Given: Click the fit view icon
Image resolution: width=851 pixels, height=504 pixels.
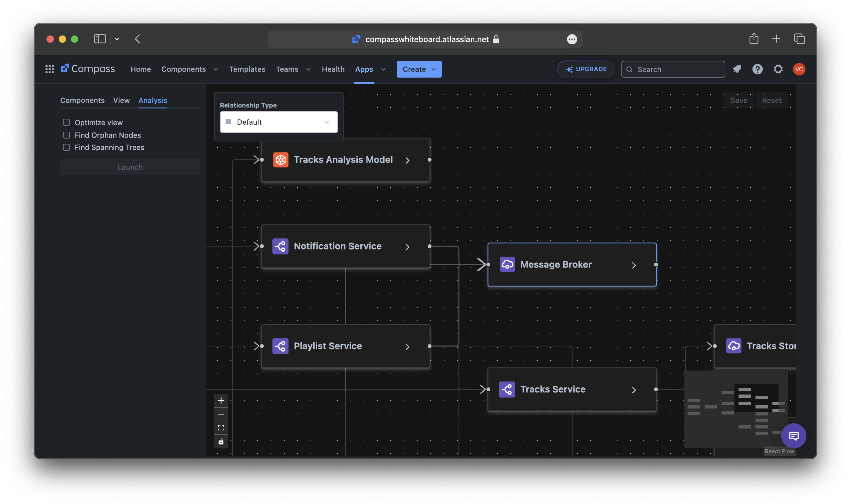Looking at the screenshot, I should pyautogui.click(x=221, y=428).
